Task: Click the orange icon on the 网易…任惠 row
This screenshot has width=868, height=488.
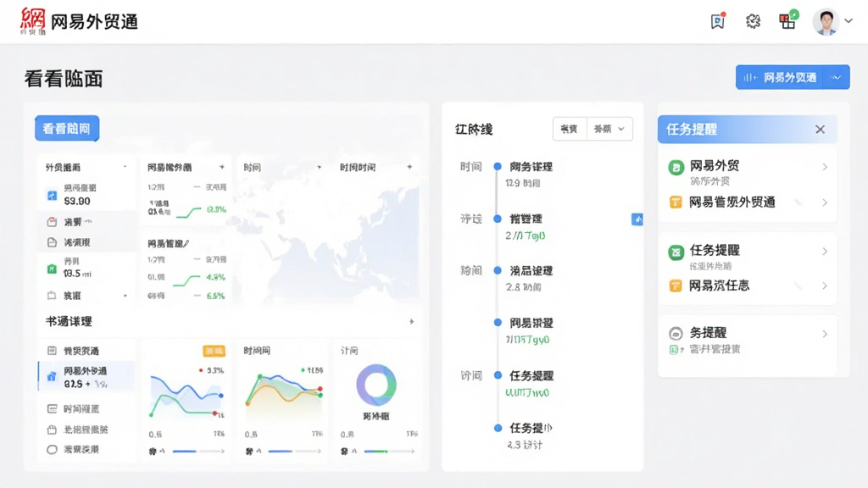Action: pos(676,286)
